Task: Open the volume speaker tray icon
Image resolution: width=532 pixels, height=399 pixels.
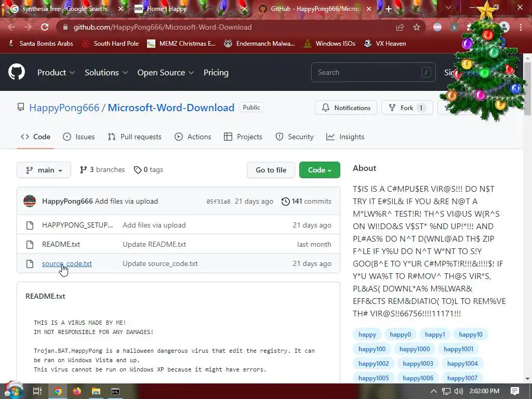Action: (459, 391)
